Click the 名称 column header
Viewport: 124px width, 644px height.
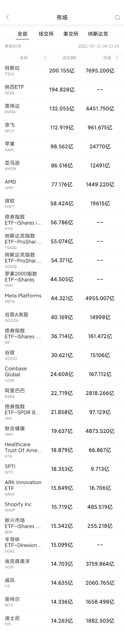point(24,58)
